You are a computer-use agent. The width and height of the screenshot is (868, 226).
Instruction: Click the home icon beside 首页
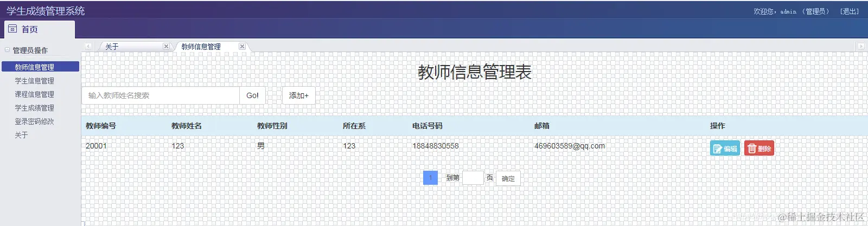pos(12,29)
